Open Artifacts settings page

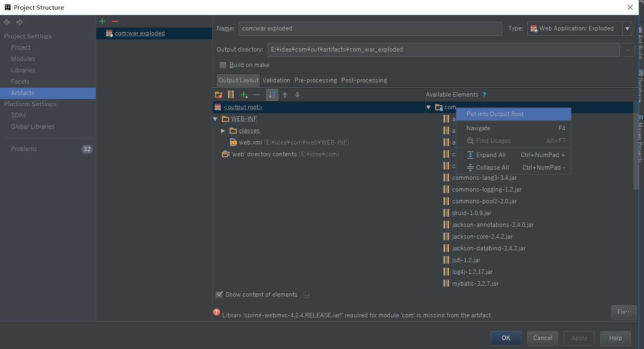(48, 93)
